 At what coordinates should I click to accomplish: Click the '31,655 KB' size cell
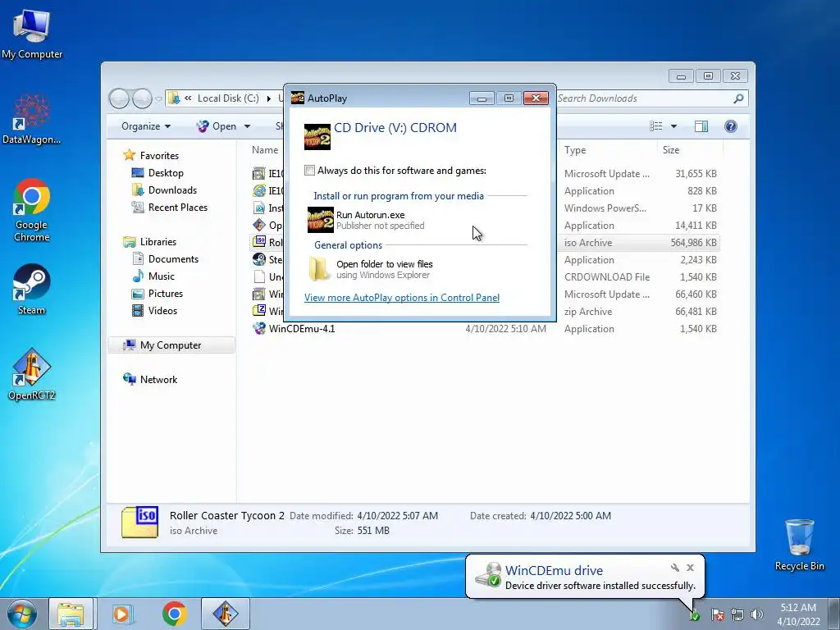[696, 174]
